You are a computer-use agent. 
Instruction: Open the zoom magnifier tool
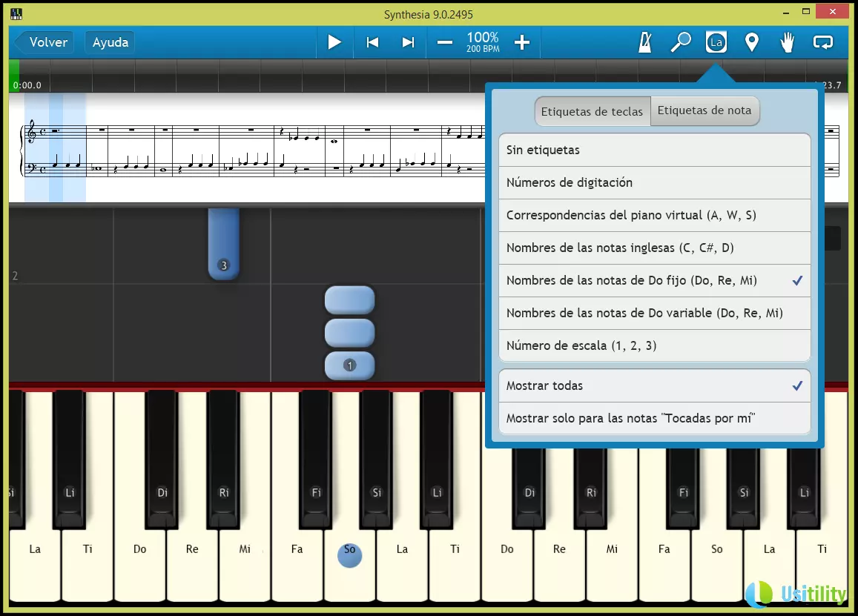[680, 42]
